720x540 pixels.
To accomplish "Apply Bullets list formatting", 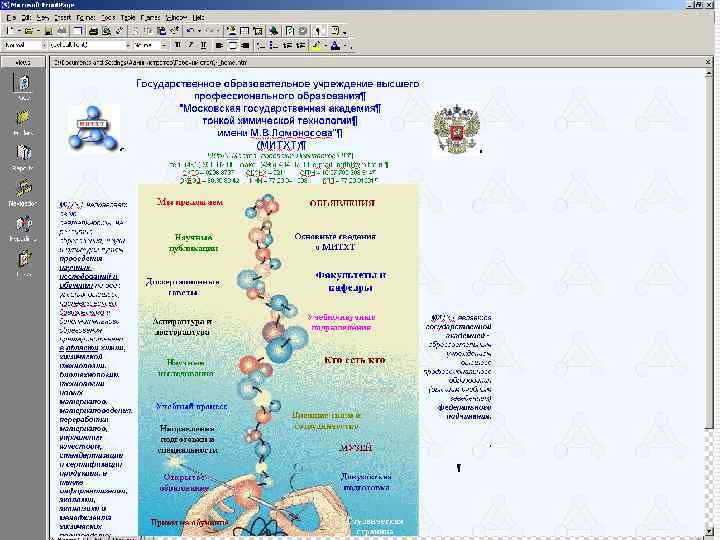I will [x=274, y=45].
